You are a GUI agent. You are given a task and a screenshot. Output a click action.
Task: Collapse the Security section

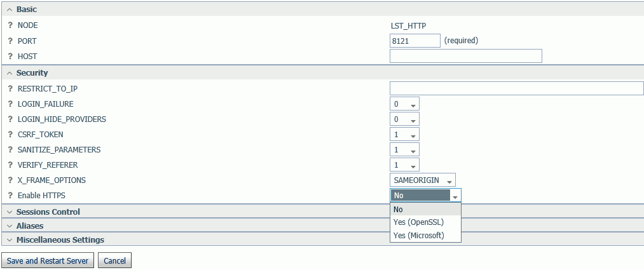click(x=32, y=72)
